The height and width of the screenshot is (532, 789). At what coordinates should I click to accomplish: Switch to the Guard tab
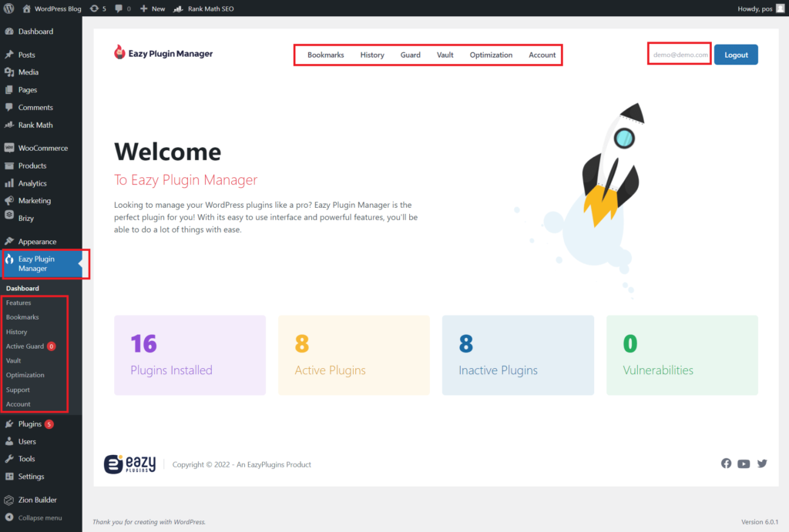410,55
